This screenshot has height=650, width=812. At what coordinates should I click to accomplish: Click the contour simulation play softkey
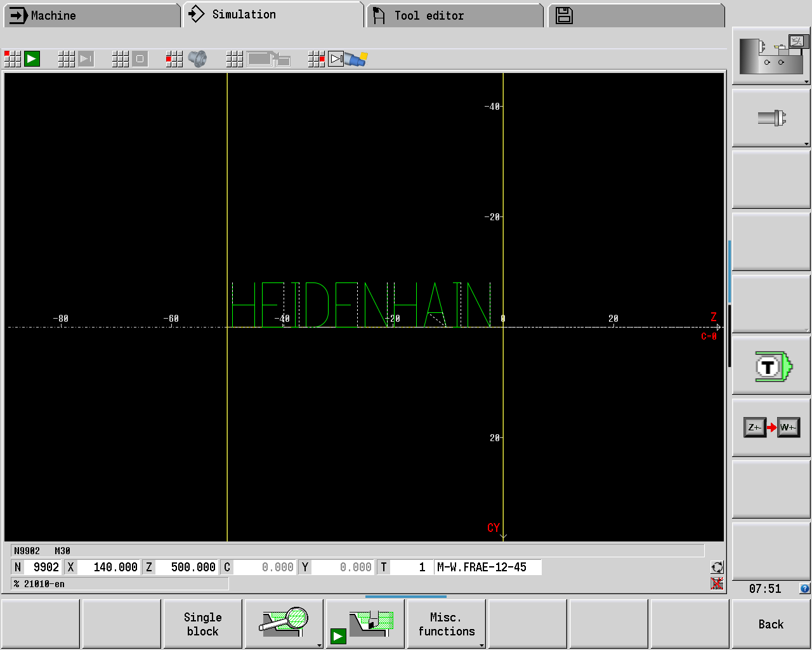click(x=365, y=624)
